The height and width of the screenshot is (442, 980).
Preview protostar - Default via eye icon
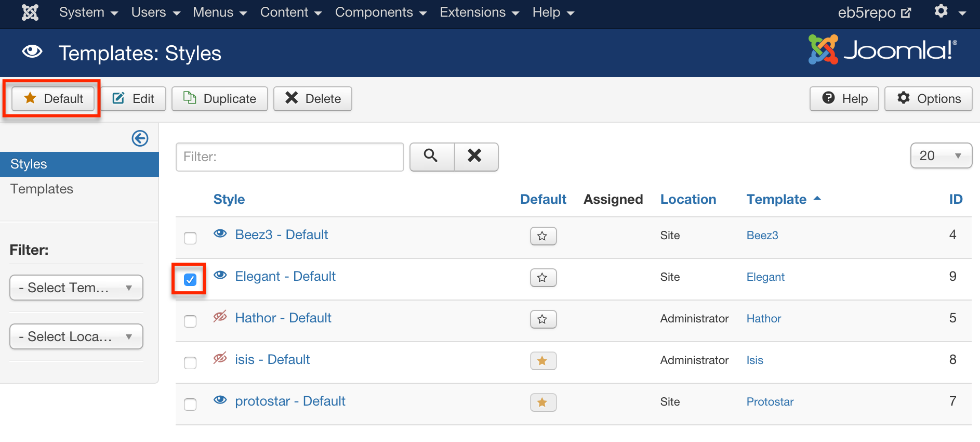[220, 400]
